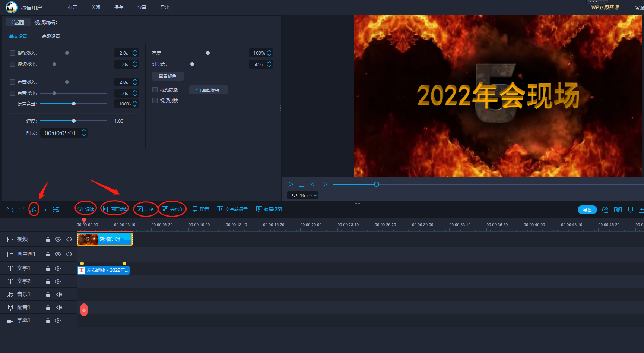Screen dimensions: 644x353
Task: Click 导出 in the top menu
Action: coord(165,7)
